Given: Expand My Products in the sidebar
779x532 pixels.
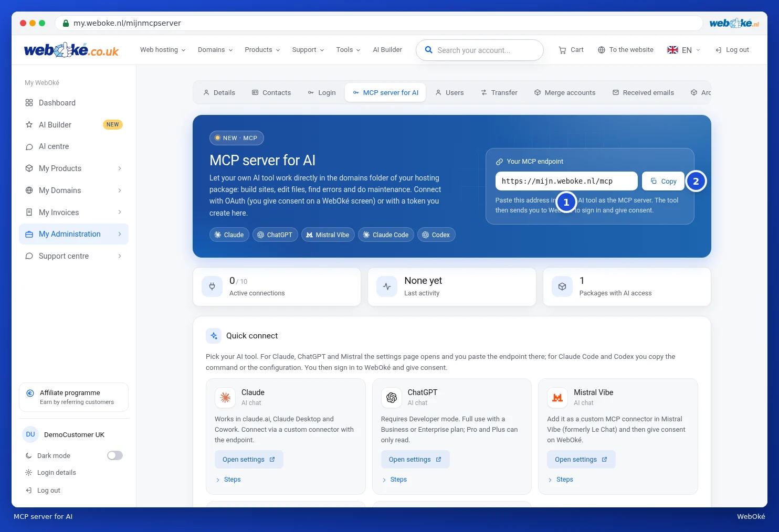Looking at the screenshot, I should pyautogui.click(x=73, y=168).
